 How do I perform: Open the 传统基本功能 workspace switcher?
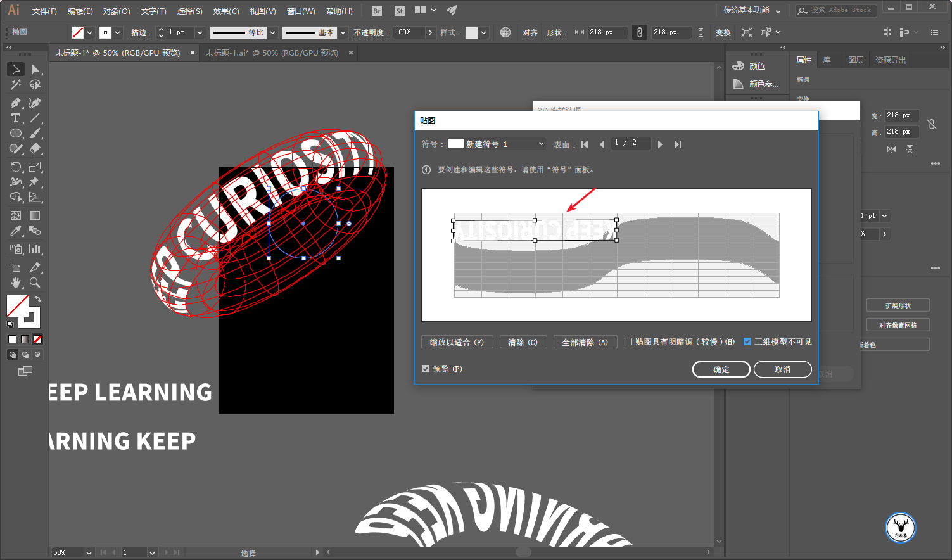[752, 10]
